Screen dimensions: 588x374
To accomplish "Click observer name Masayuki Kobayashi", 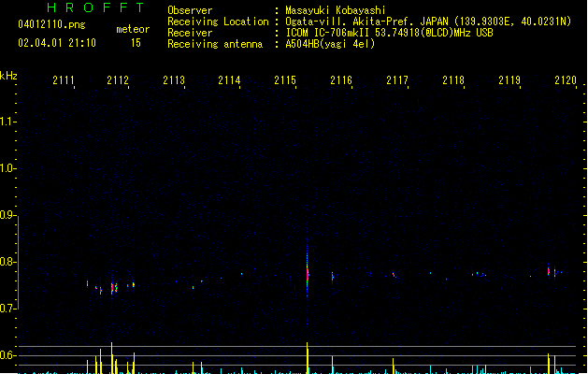I will 336,10.
